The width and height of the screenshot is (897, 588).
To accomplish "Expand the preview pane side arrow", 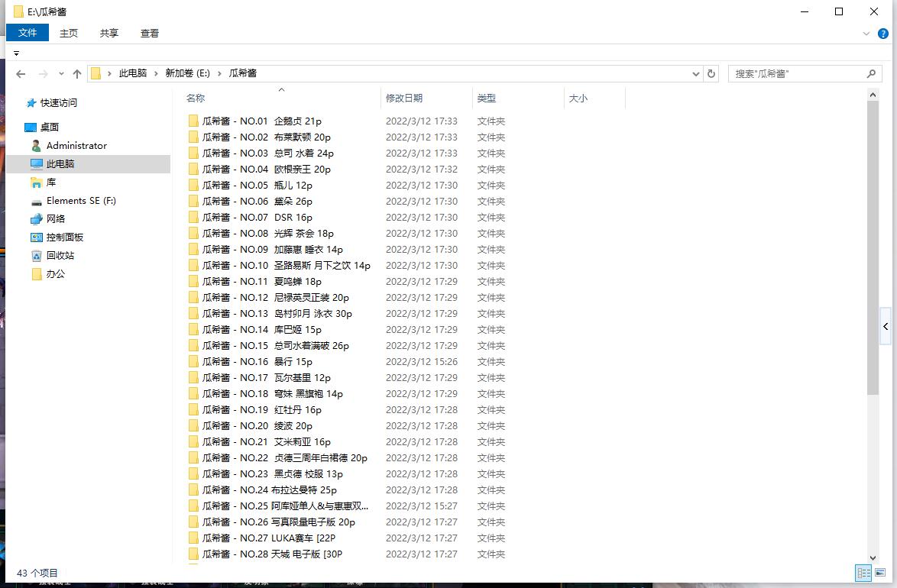I will (x=885, y=327).
